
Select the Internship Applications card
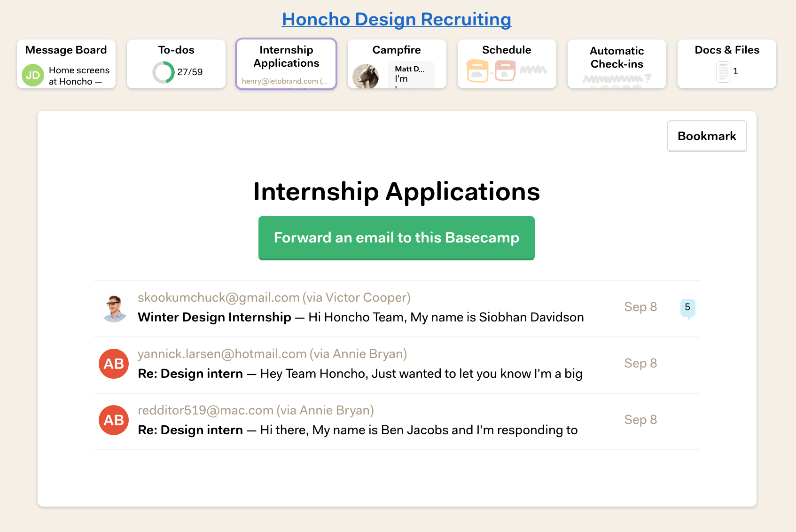pyautogui.click(x=286, y=64)
